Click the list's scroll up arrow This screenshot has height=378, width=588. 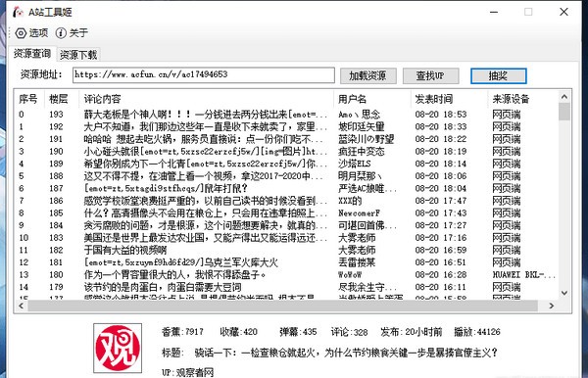(564, 97)
